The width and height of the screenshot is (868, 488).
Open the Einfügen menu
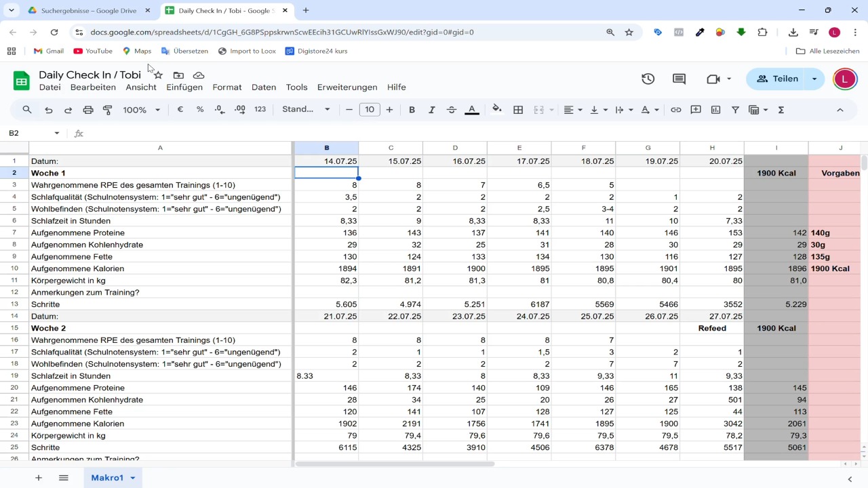coord(184,87)
